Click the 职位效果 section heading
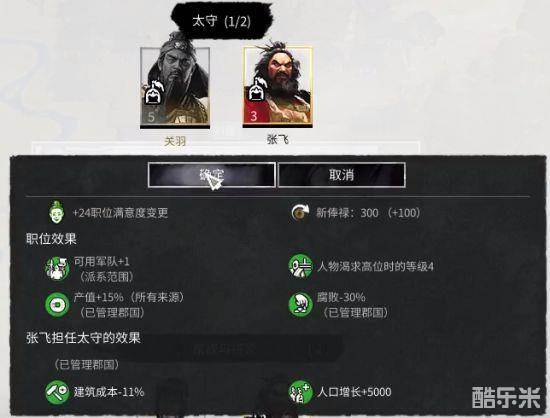550x418 pixels. point(51,239)
